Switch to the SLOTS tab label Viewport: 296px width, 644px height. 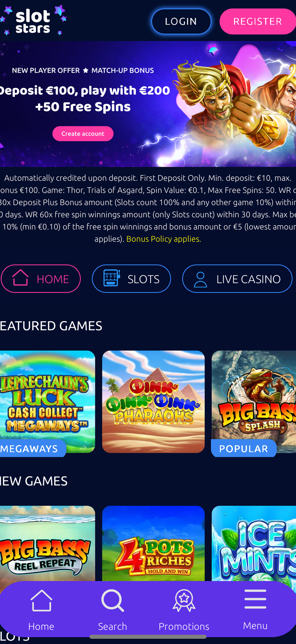[143, 279]
